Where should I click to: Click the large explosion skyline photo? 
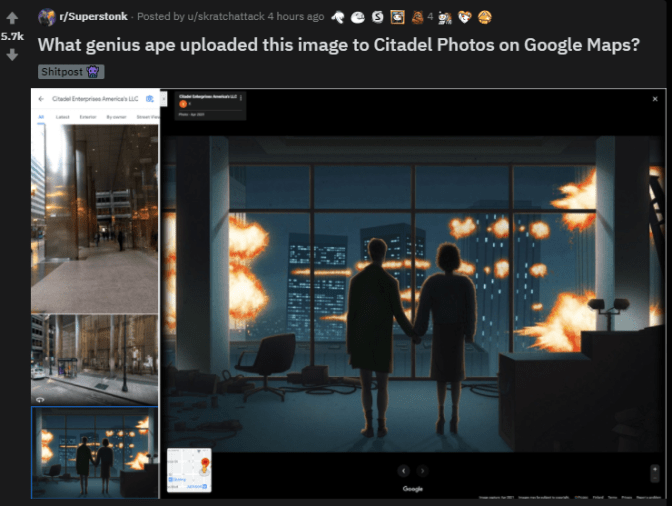point(414,294)
